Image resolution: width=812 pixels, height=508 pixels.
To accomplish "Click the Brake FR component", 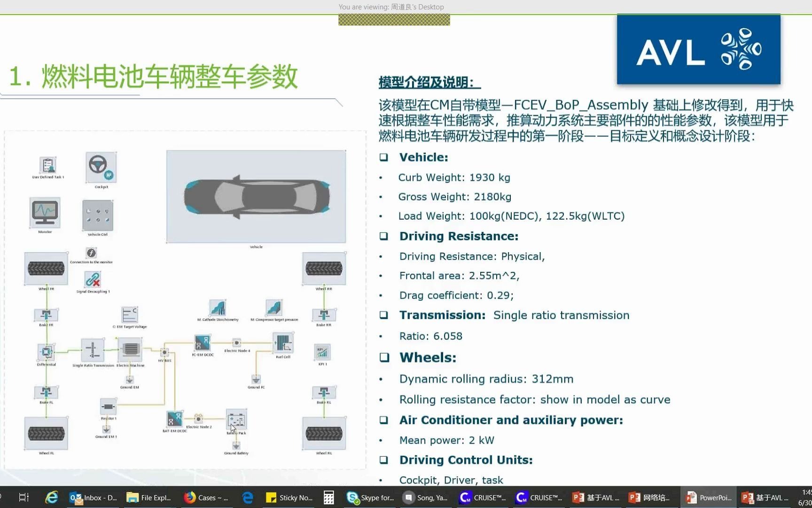I will pyautogui.click(x=46, y=315).
